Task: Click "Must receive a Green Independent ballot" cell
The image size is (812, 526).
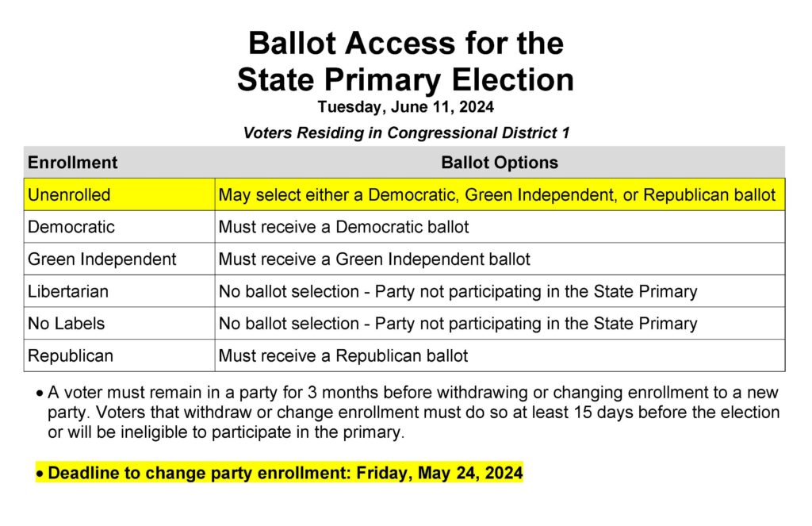Action: (374, 259)
